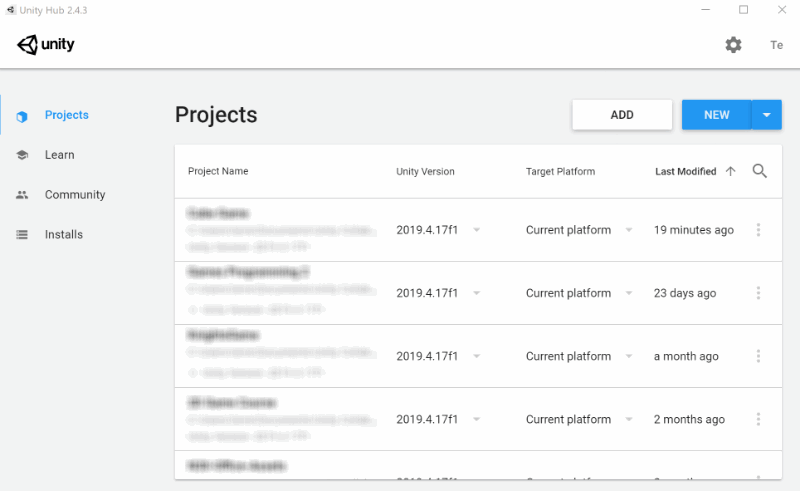Image resolution: width=800 pixels, height=491 pixels.
Task: Maximize the Unity Hub window
Action: tap(743, 10)
